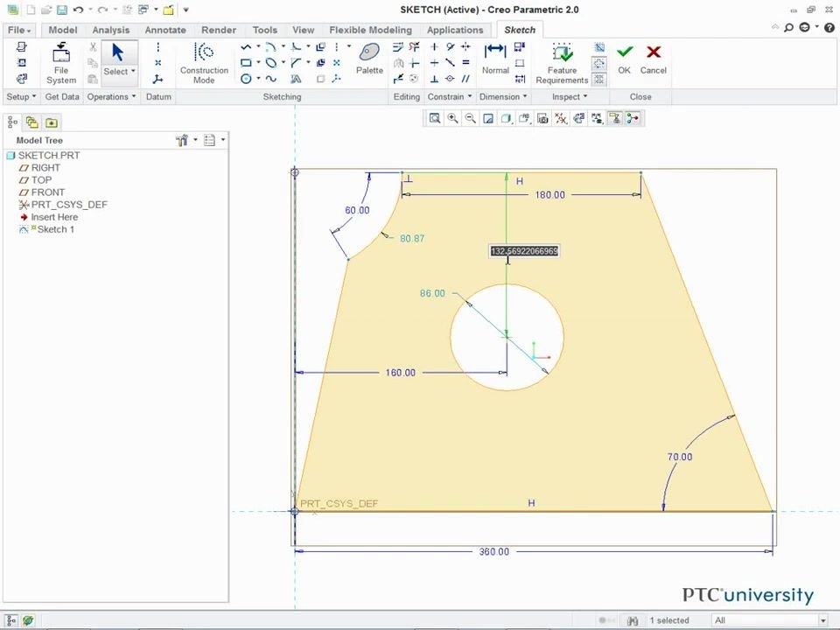Switch to the Analysis tab
The width and height of the screenshot is (840, 630).
point(111,30)
